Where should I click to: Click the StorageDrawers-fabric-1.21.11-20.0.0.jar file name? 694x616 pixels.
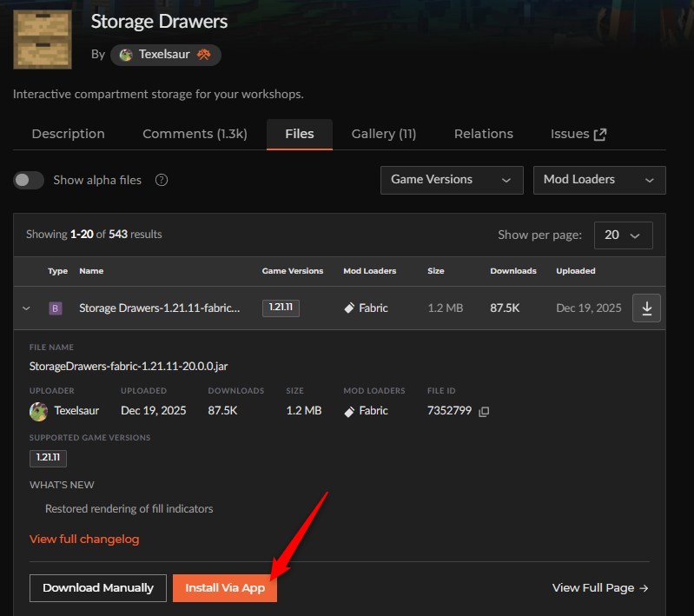129,367
